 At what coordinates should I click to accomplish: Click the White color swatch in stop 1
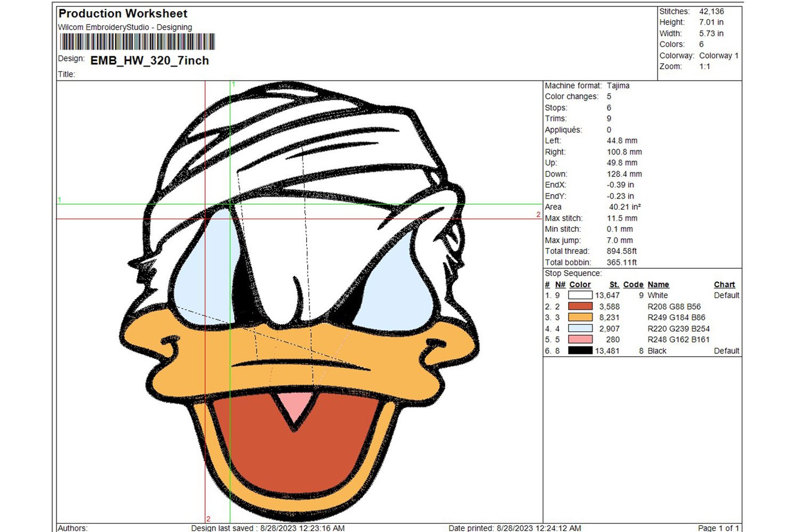tap(580, 295)
